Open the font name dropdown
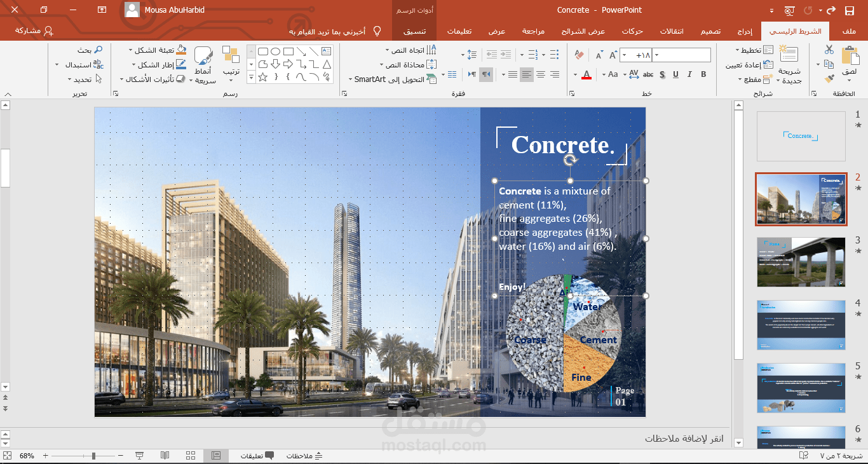The width and height of the screenshot is (868, 464). tap(656, 55)
